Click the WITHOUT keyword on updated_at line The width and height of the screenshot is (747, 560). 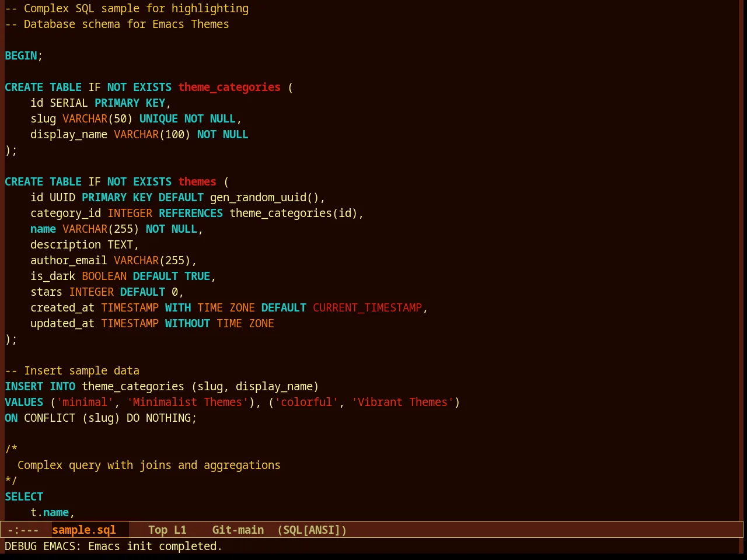pyautogui.click(x=187, y=323)
